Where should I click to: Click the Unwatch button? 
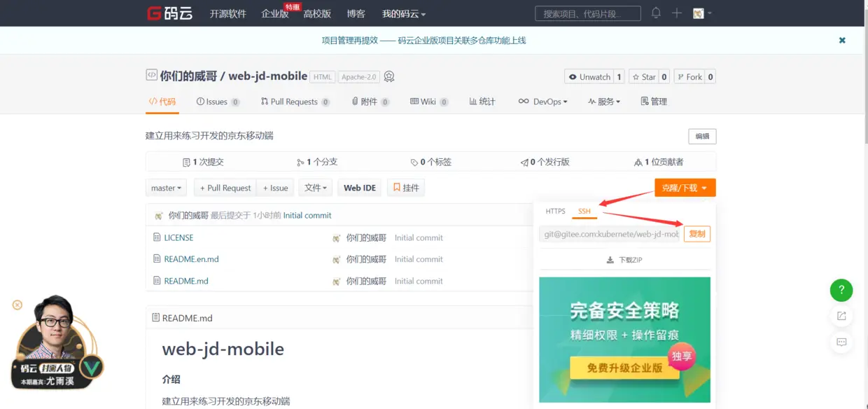(x=589, y=77)
